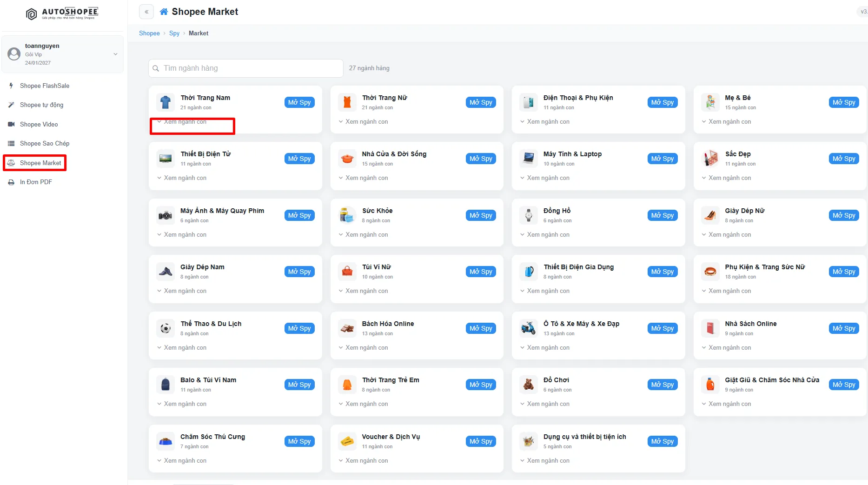Click the Túi Ví Nữ red handbag icon
868x485 pixels.
[x=347, y=272]
